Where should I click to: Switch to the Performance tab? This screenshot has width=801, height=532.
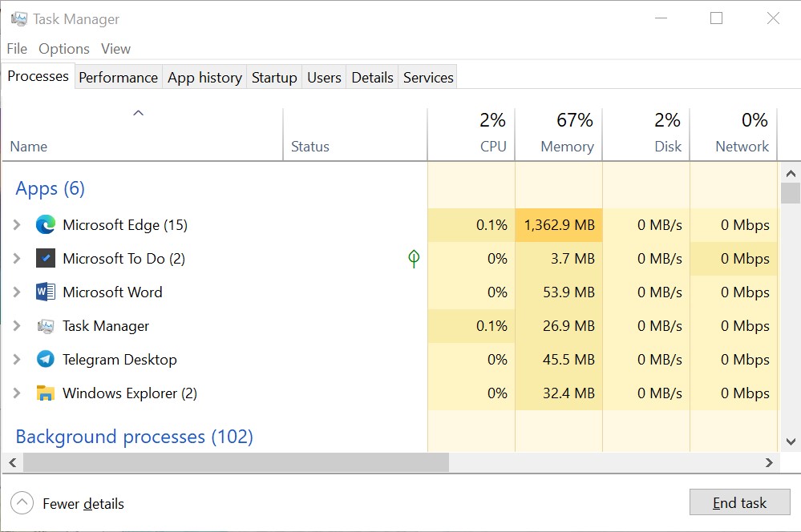118,78
